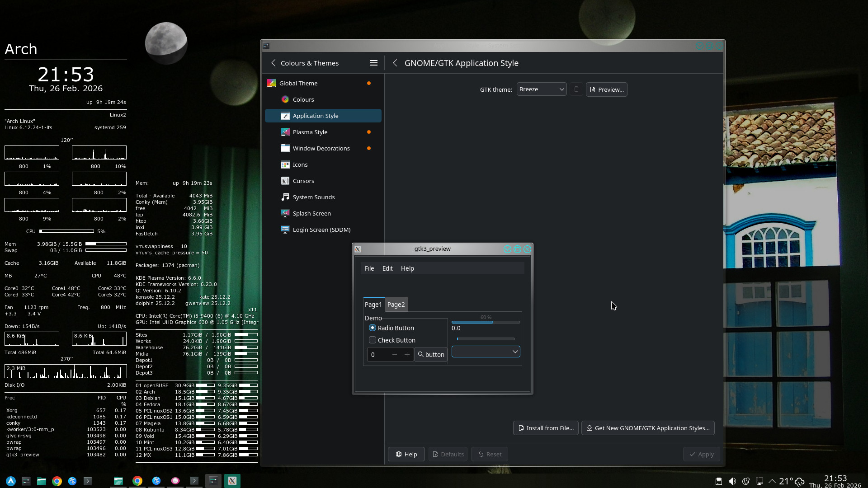Image resolution: width=868 pixels, height=488 pixels.
Task: Go back from Colours & Themes
Action: tap(274, 63)
